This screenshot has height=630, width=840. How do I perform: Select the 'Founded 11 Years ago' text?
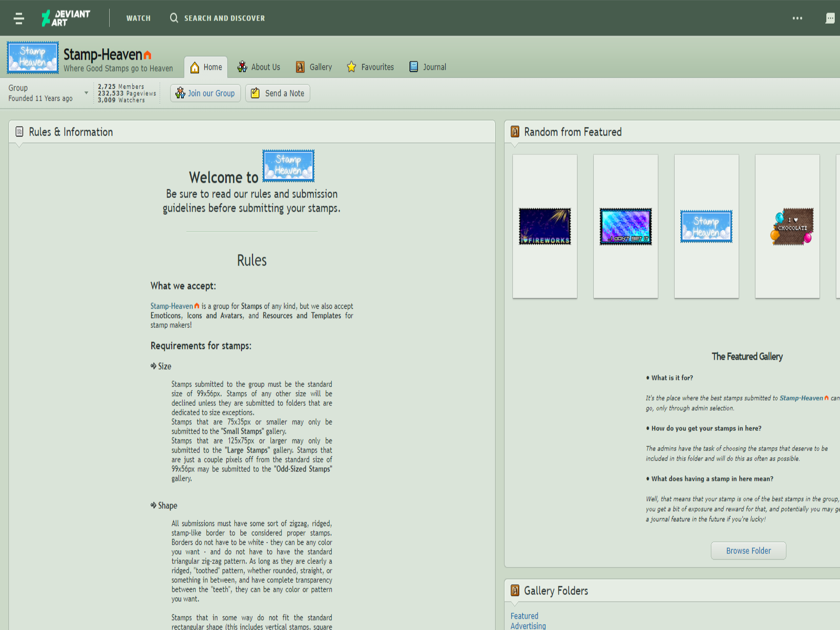[x=40, y=98]
